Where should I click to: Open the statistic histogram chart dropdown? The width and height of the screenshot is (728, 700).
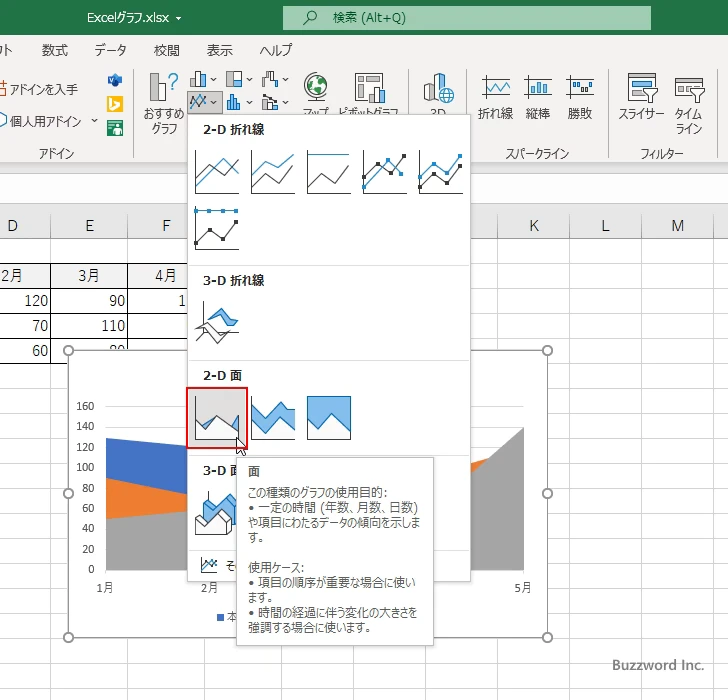pos(239,102)
